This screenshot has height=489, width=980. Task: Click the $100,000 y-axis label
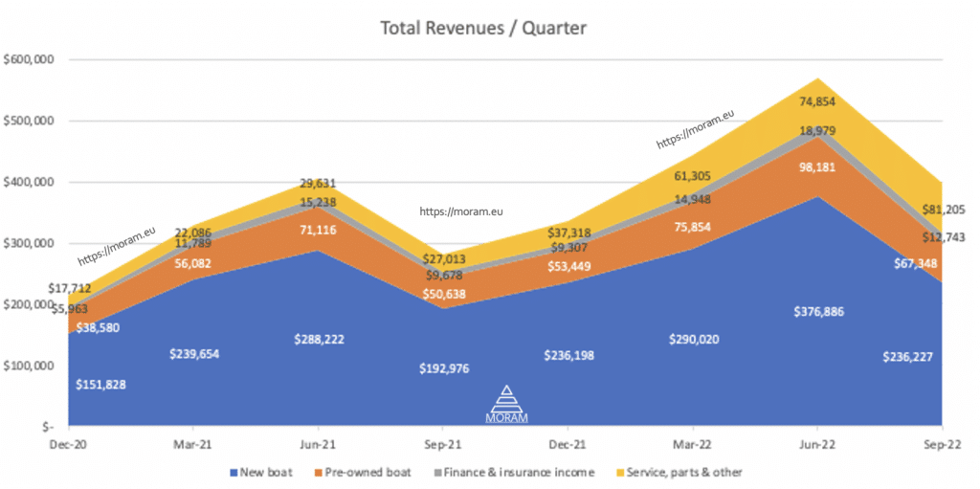pos(29,366)
